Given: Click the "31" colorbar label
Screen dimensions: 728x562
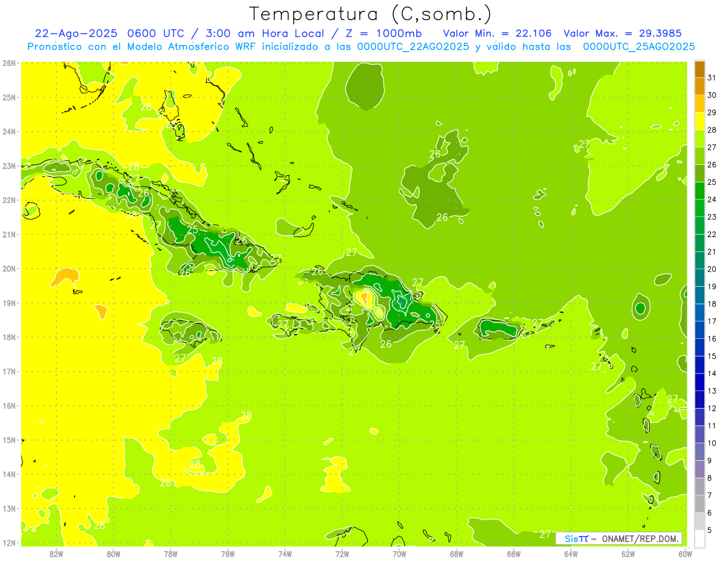Looking at the screenshot, I should click(x=712, y=78).
